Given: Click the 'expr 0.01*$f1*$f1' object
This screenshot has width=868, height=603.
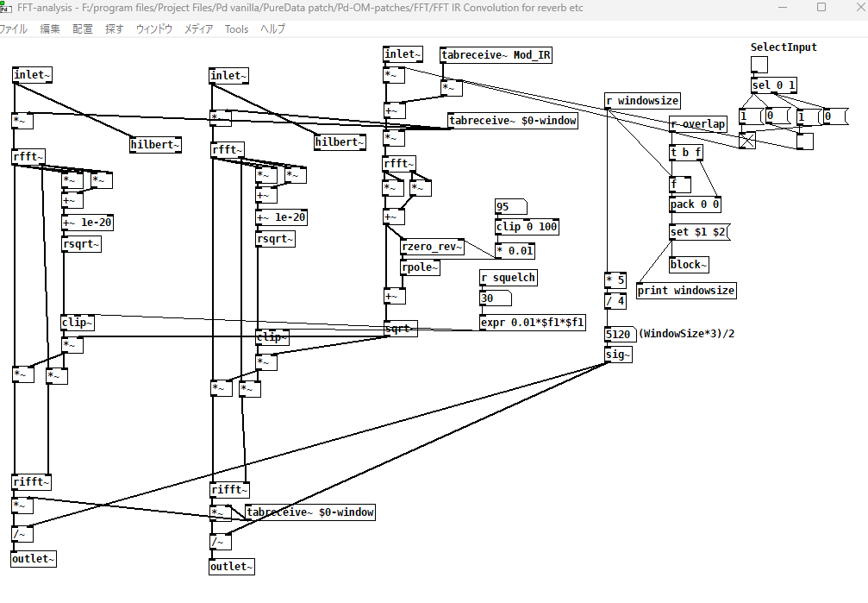Looking at the screenshot, I should [x=533, y=322].
